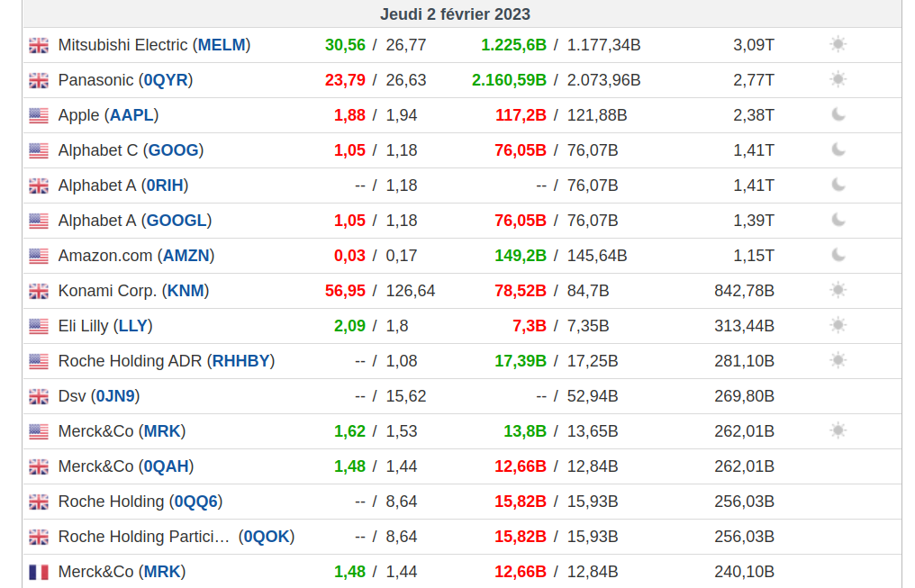Select Amazon.com EPS value 0,03
This screenshot has width=915, height=588.
click(x=349, y=256)
